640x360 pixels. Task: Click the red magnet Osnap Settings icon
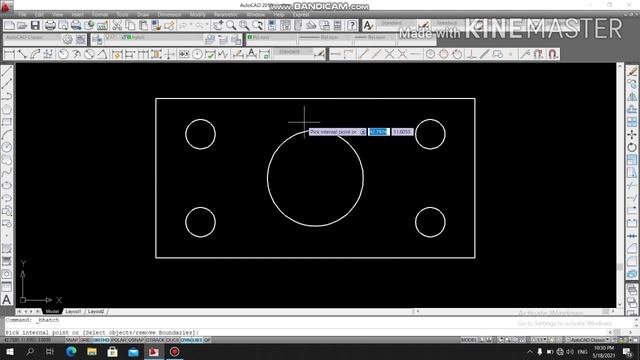pyautogui.click(x=553, y=54)
